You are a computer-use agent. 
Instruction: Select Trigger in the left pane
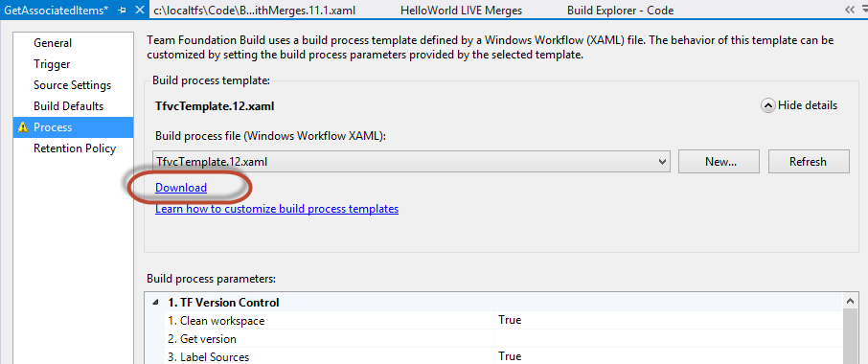(x=52, y=64)
